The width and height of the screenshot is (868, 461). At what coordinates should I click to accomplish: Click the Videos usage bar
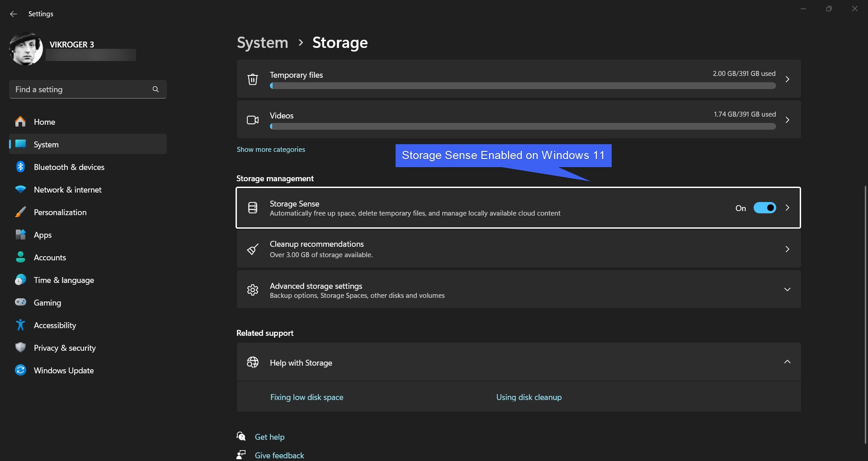tap(523, 126)
